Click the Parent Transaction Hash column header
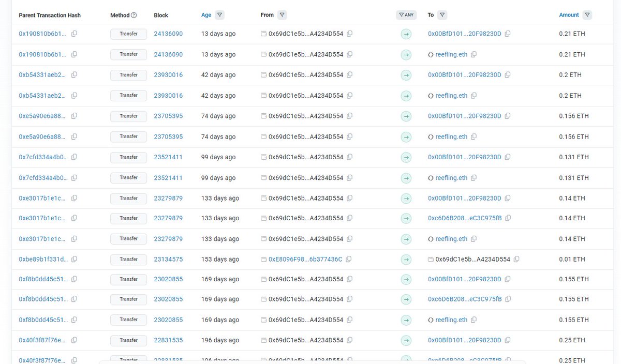Image resolution: width=621 pixels, height=364 pixels. [50, 15]
